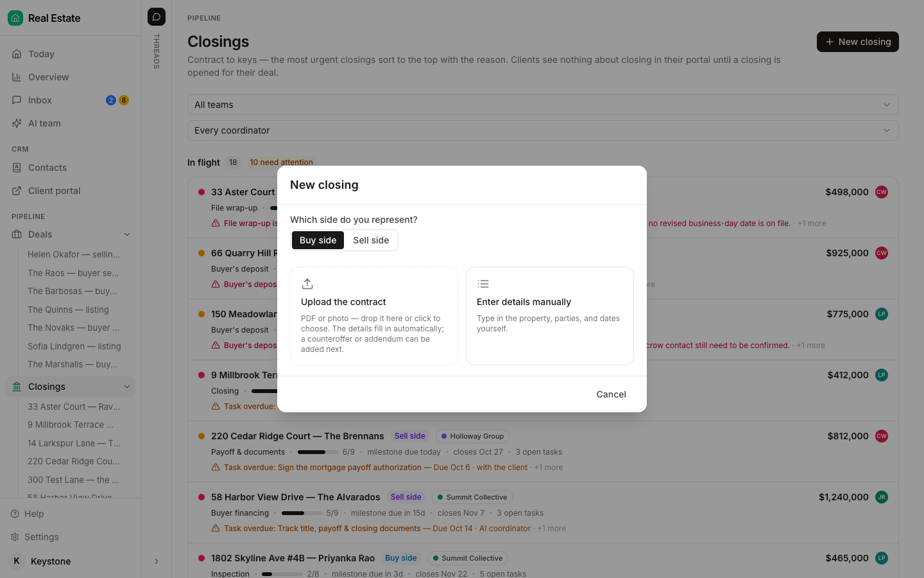Viewport: 924px width, 578px height.
Task: Open the Helen Okafor deal in the sidebar
Action: (x=74, y=254)
